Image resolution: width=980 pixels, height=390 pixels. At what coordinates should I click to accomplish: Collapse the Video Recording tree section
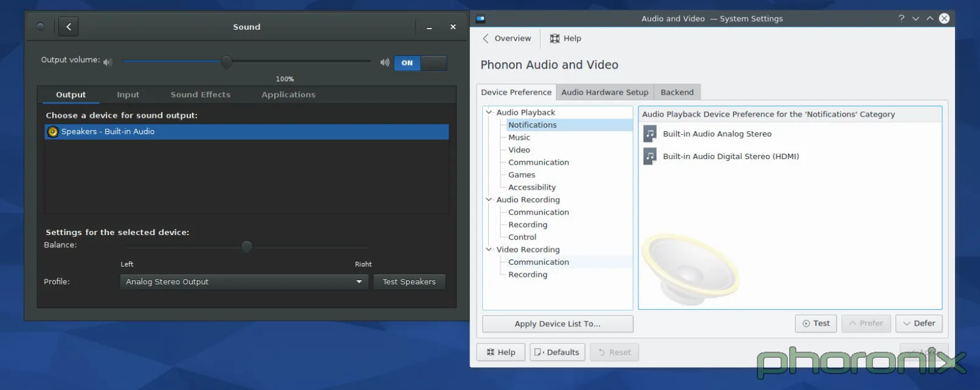(x=489, y=249)
